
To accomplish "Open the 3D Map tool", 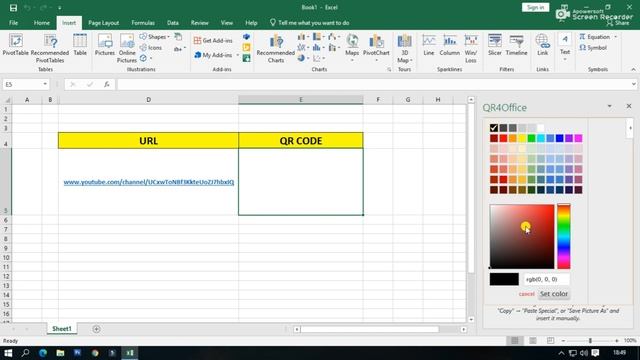I will click(x=404, y=48).
